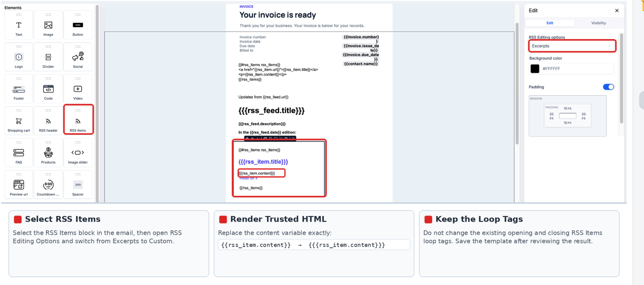Select the Shopping cart element
This screenshot has height=285, width=644.
[x=19, y=121]
